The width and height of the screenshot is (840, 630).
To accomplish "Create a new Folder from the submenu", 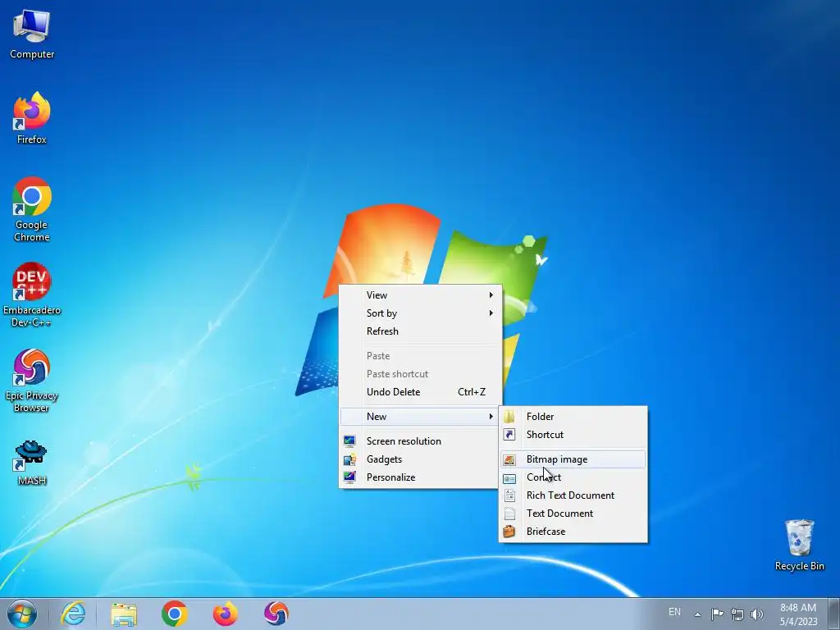I will tap(573, 417).
